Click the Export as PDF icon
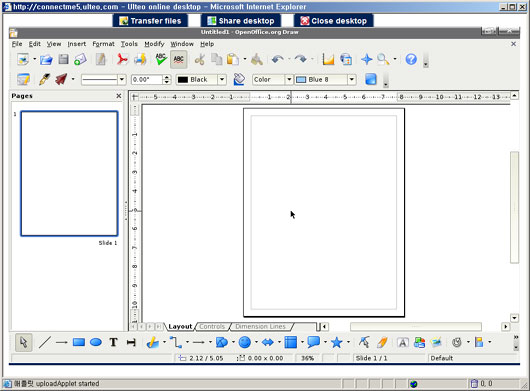The width and height of the screenshot is (530, 391). [x=122, y=59]
